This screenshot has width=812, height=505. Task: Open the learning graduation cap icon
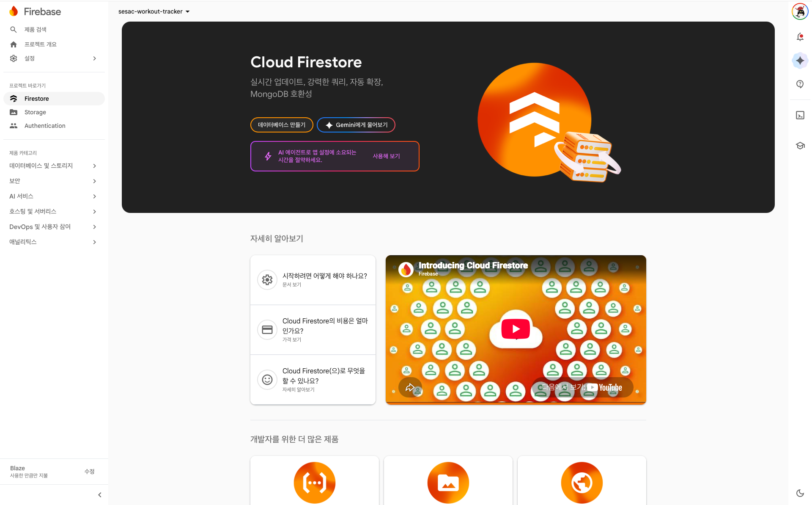pyautogui.click(x=800, y=146)
